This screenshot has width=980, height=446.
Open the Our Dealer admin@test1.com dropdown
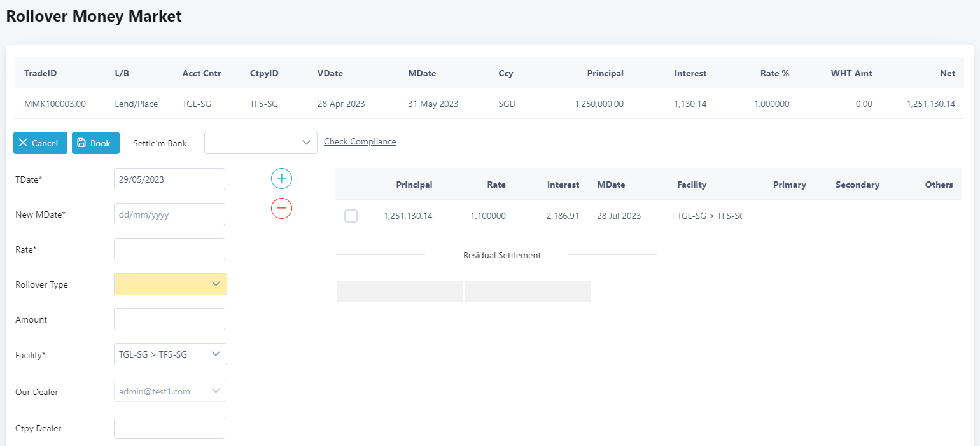(x=171, y=391)
